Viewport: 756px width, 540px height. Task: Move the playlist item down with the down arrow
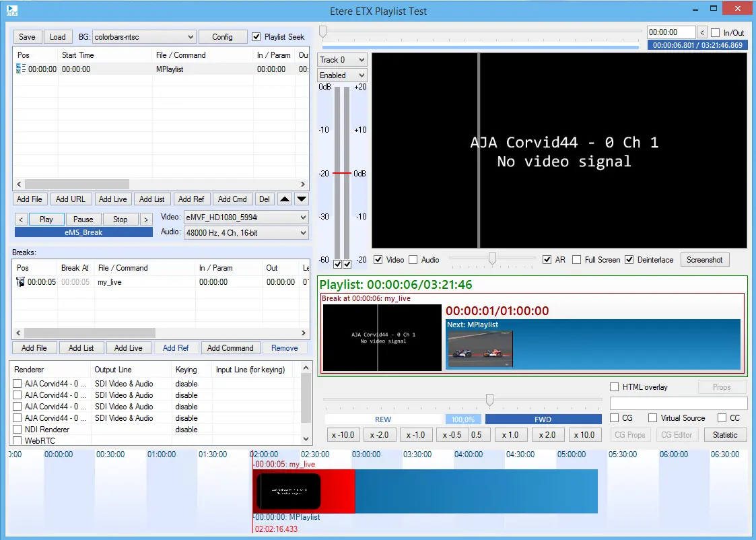[x=302, y=199]
